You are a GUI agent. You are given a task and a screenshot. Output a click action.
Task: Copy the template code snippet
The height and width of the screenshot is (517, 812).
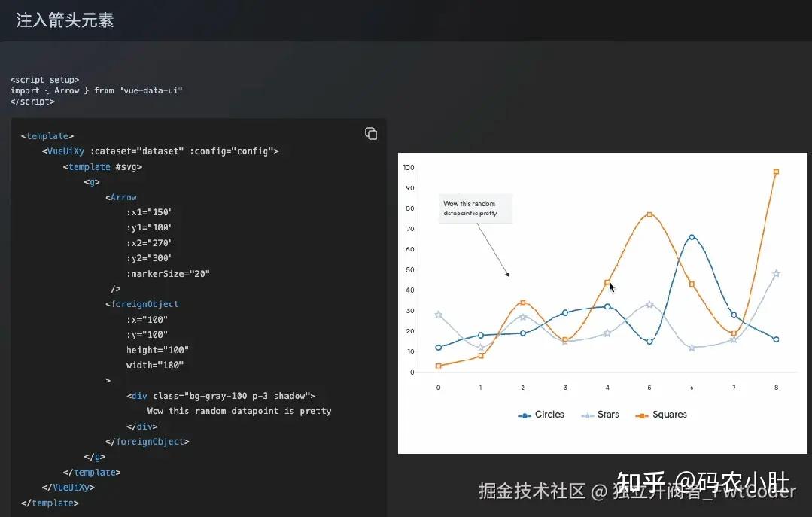371,134
